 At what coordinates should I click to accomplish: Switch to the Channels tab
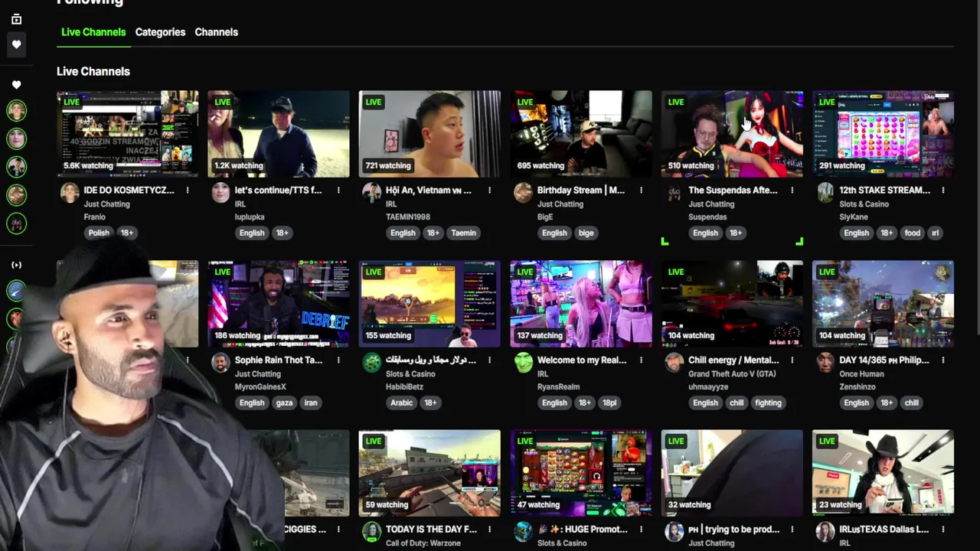pyautogui.click(x=216, y=32)
